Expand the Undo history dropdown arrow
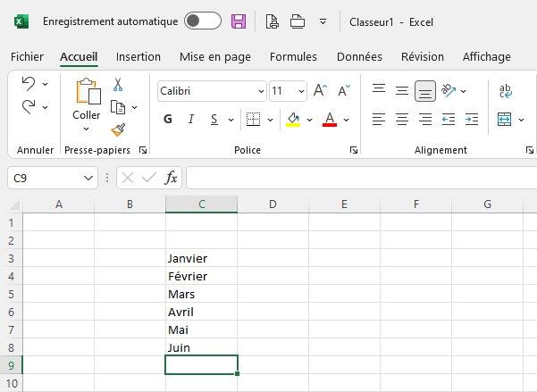The height and width of the screenshot is (392, 537). (x=46, y=84)
